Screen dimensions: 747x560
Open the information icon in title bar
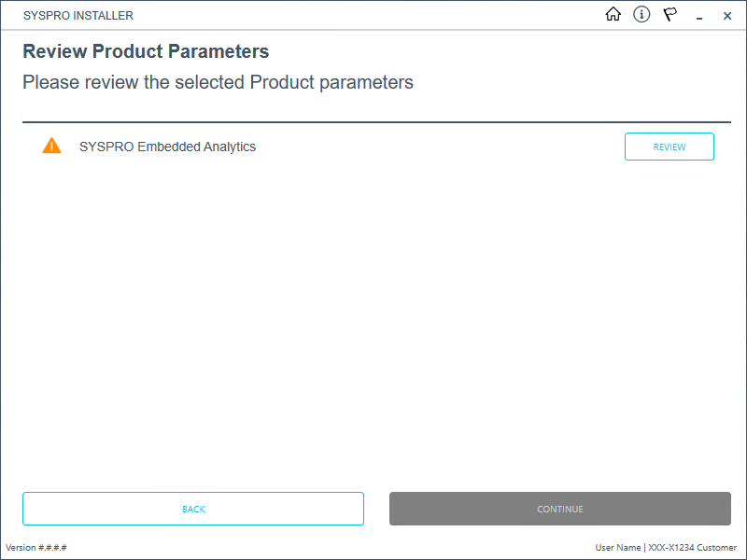pos(641,15)
